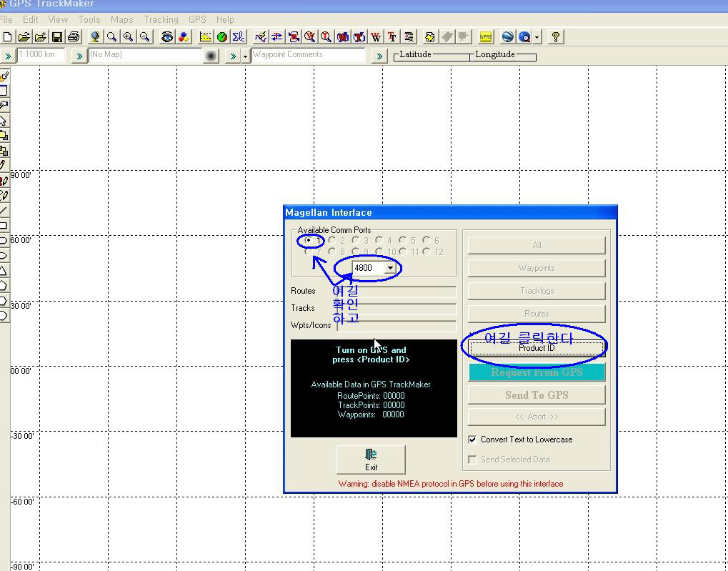Open the GPS menu

tap(197, 19)
